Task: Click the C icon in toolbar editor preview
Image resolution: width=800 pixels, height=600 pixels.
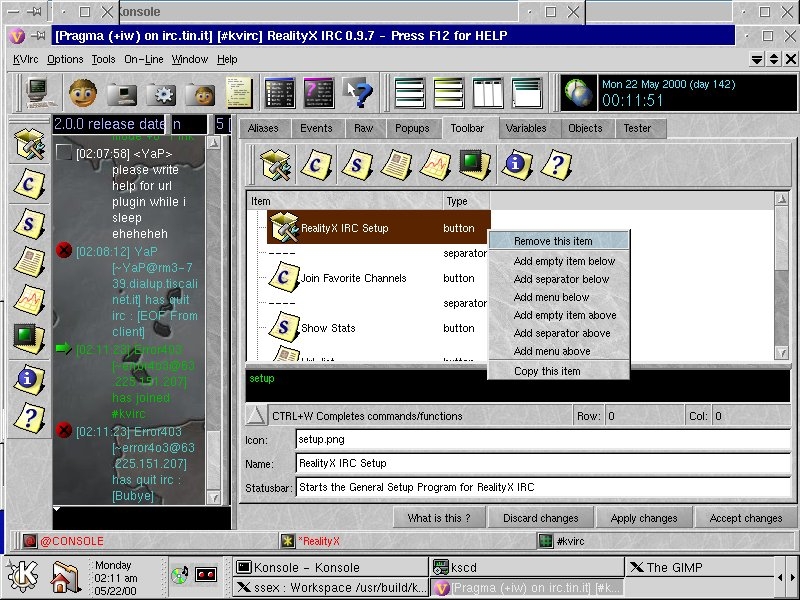Action: pos(316,165)
